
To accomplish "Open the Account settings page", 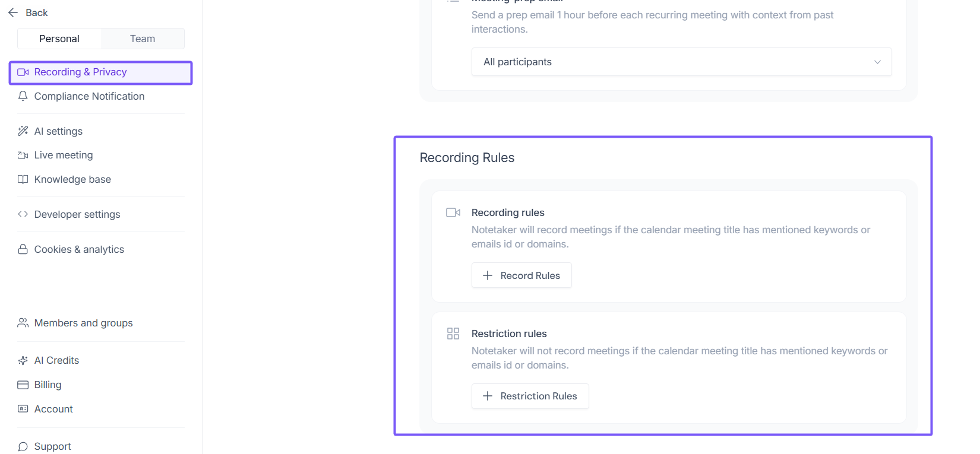I will point(53,409).
